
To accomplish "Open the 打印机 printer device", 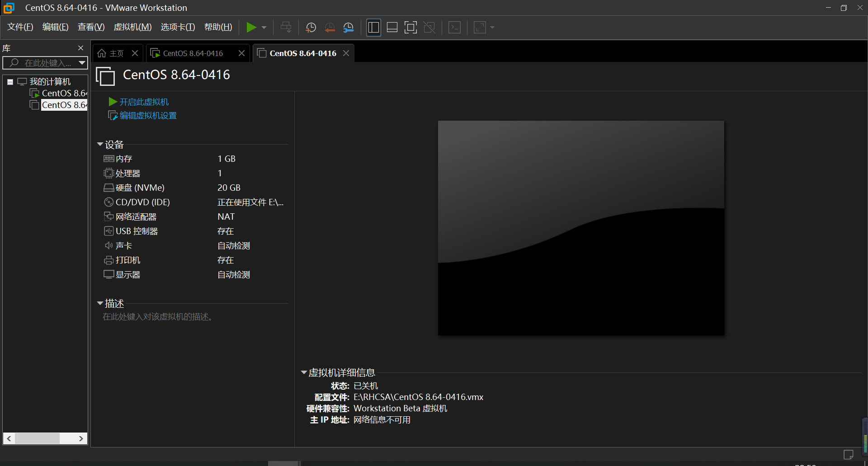I will [122, 260].
